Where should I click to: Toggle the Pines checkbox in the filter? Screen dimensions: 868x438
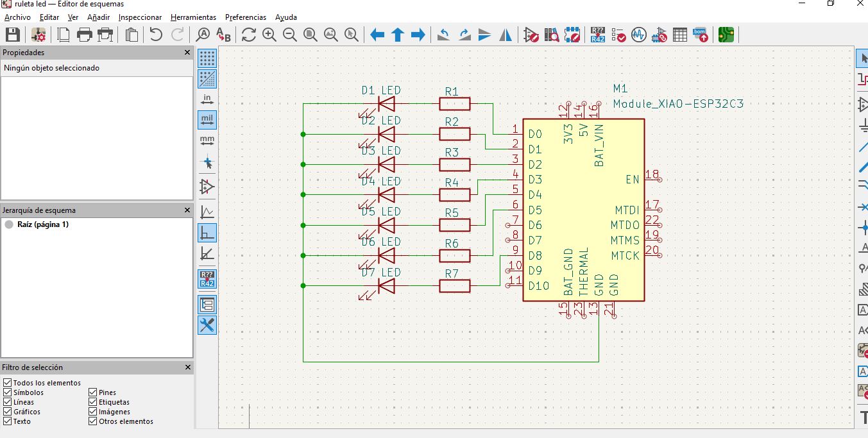tap(93, 392)
